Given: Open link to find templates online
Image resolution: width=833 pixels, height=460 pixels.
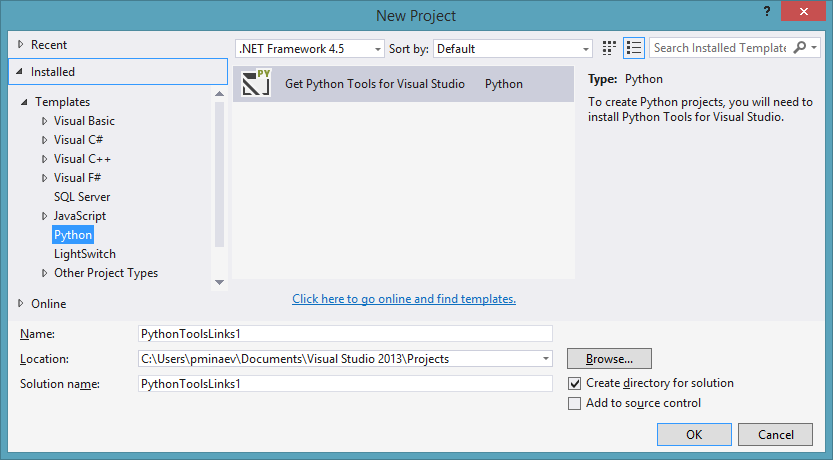Looking at the screenshot, I should (404, 299).
